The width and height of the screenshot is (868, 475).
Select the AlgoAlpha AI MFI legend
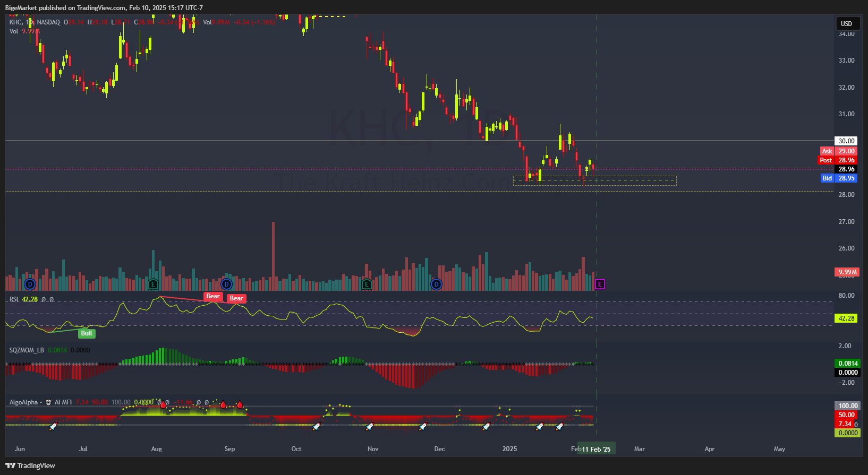point(40,402)
